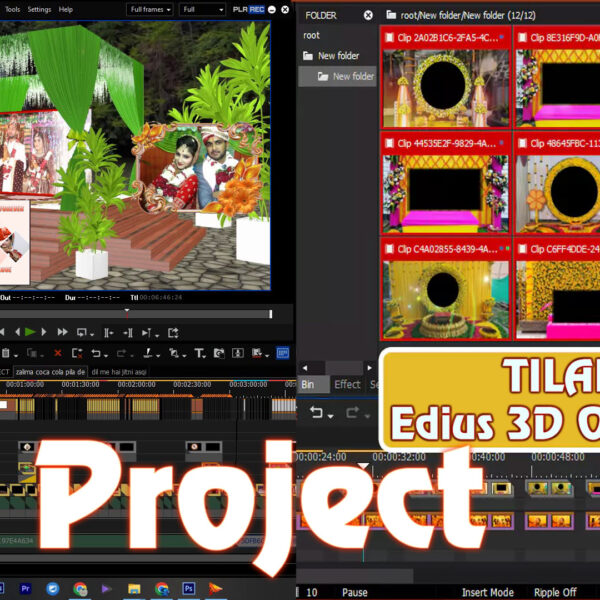The image size is (600, 600).
Task: Click the greyed Copy icon in the timeline toolbar
Action: (32, 353)
